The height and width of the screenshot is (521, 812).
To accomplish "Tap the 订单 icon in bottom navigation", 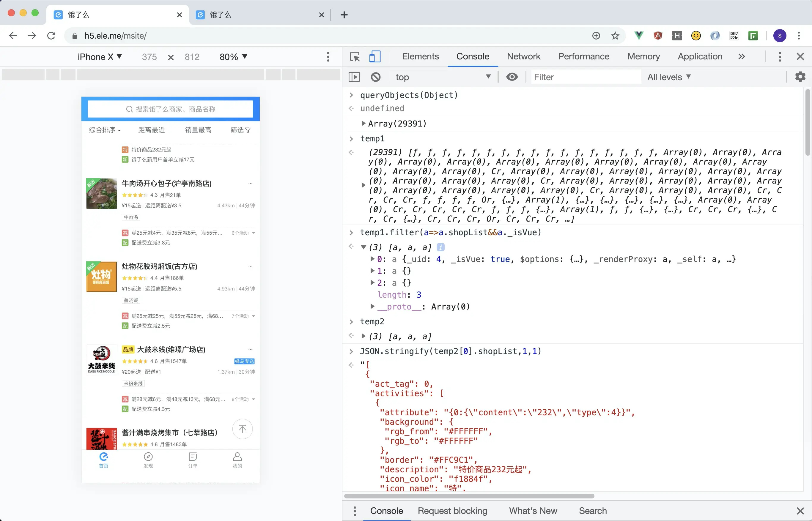I will tap(193, 460).
